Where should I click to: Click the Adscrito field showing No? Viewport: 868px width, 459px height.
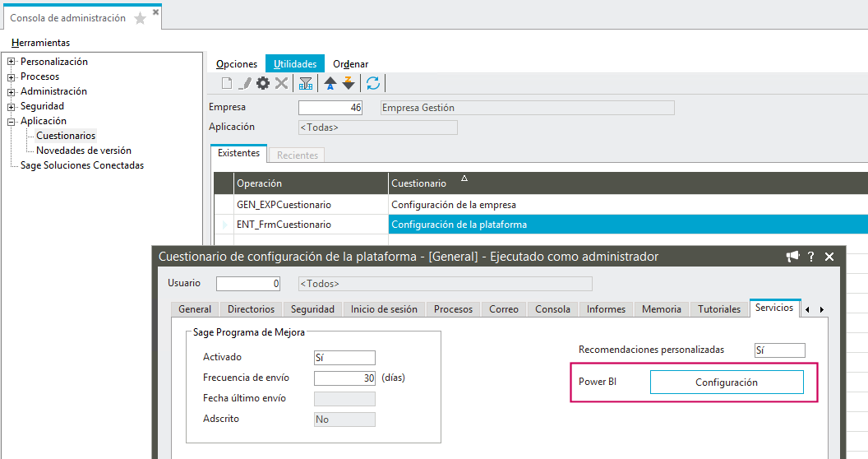pyautogui.click(x=344, y=420)
